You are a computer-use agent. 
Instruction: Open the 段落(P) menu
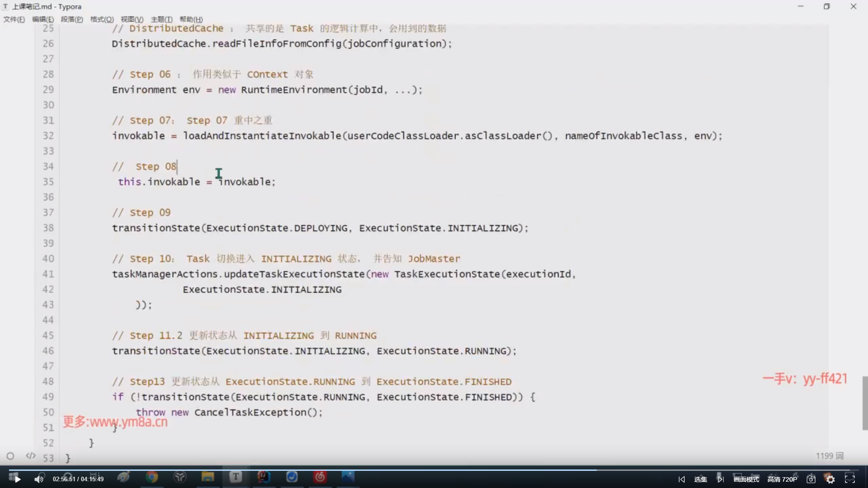(x=72, y=19)
